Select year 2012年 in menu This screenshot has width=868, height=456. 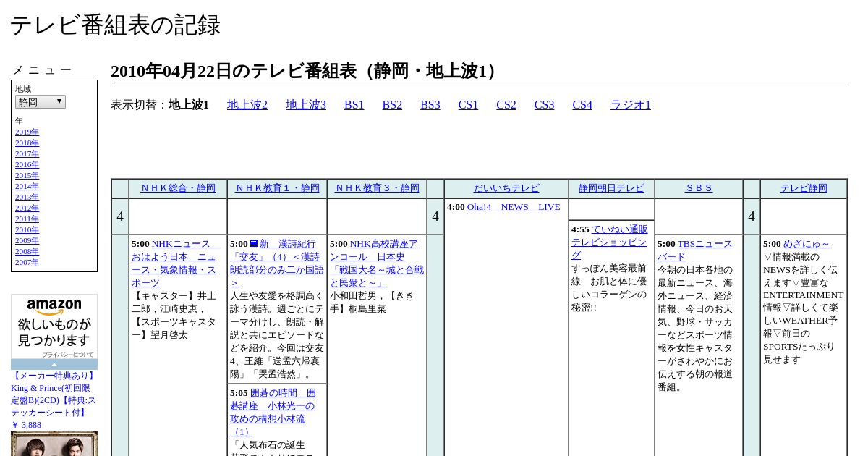pyautogui.click(x=27, y=208)
